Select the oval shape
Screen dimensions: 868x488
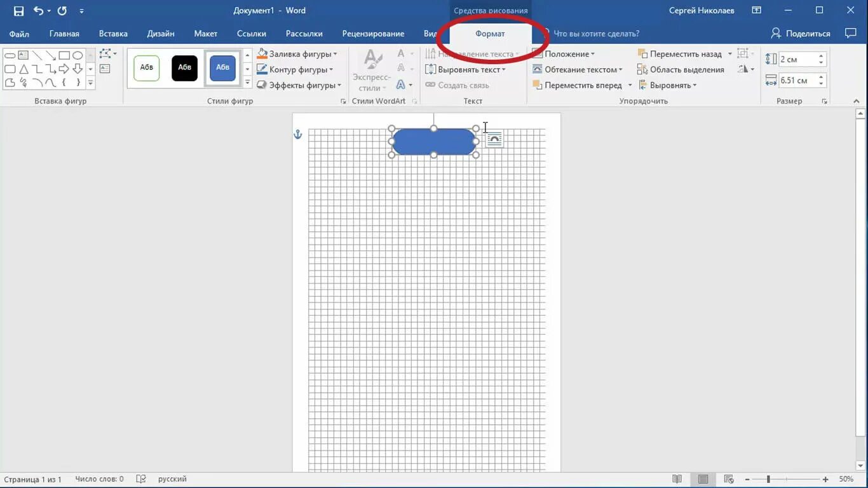pos(78,55)
